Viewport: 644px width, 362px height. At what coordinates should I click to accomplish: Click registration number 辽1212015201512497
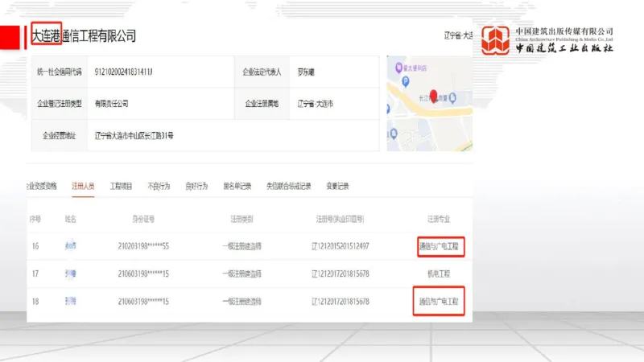(340, 246)
